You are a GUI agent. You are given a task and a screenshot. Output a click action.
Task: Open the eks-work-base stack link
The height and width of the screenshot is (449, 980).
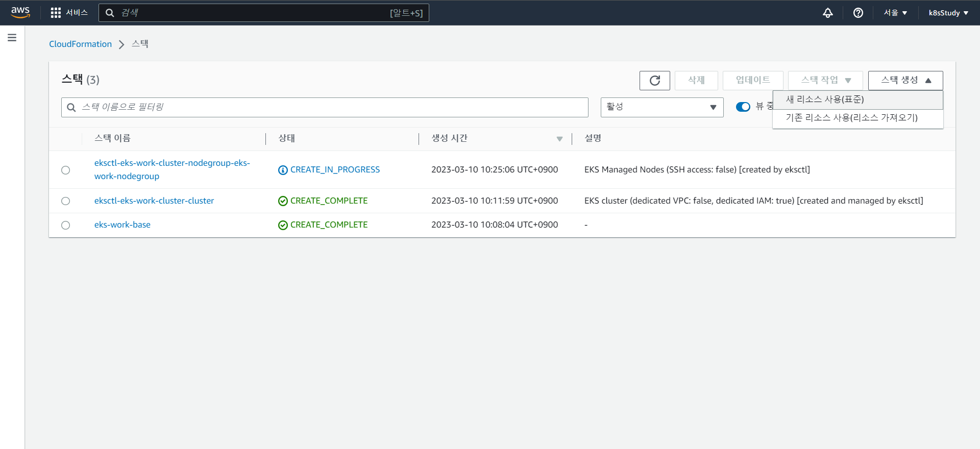point(122,225)
